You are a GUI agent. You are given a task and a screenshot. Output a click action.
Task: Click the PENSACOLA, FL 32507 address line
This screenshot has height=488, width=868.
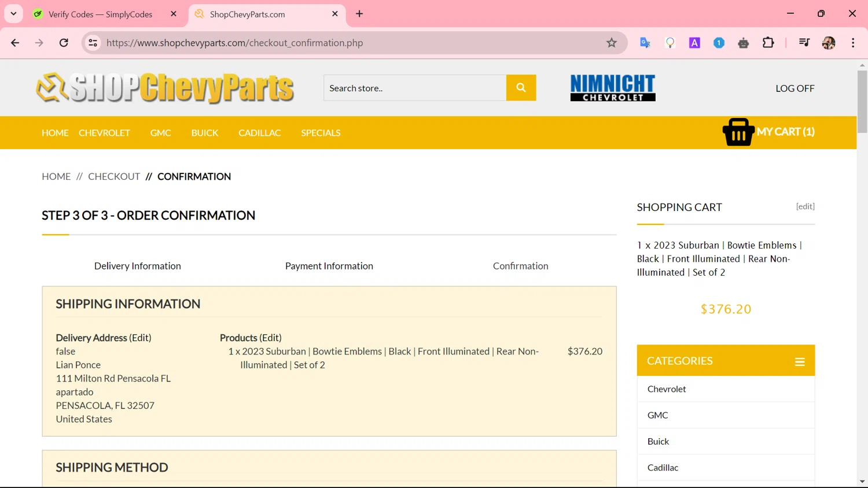point(105,405)
